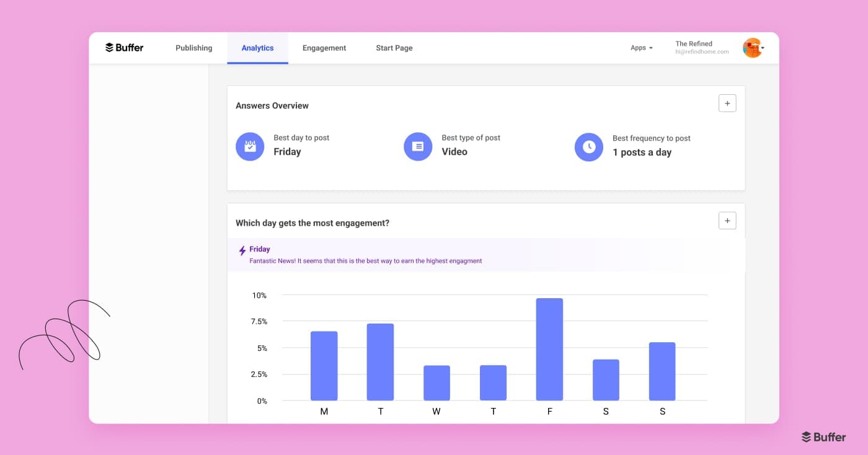This screenshot has width=868, height=455.
Task: Switch to the Publishing tab
Action: (x=193, y=48)
